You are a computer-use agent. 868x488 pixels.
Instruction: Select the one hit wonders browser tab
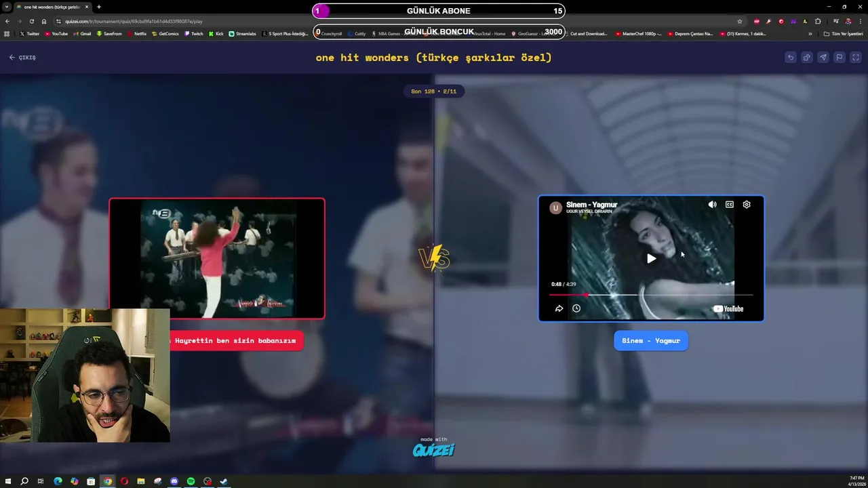[53, 7]
